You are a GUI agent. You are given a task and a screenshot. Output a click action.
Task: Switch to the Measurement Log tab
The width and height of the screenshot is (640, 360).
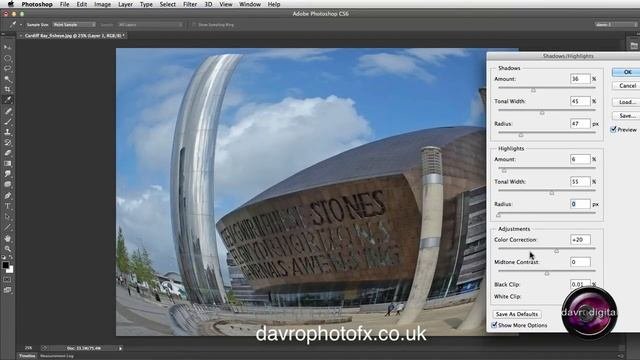click(57, 356)
